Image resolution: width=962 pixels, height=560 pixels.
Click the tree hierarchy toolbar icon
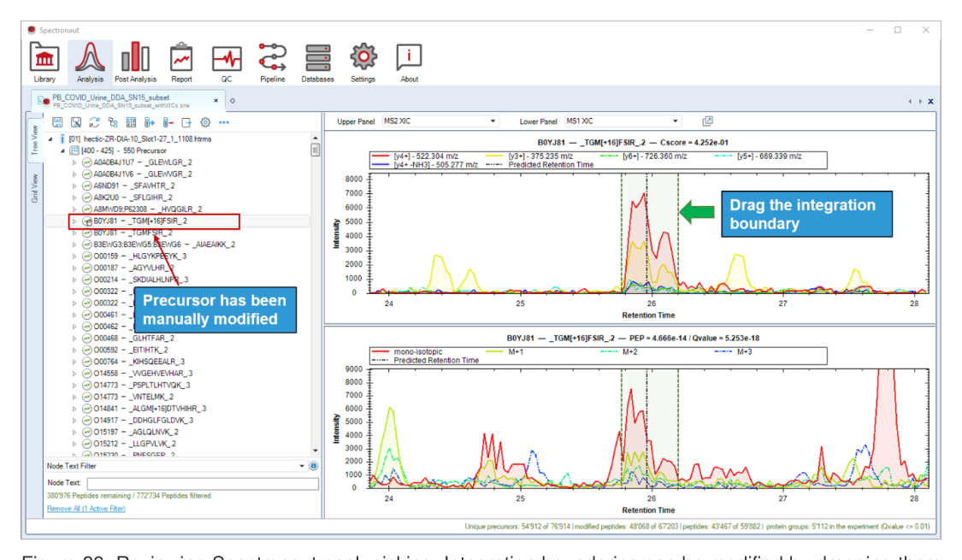tap(112, 122)
